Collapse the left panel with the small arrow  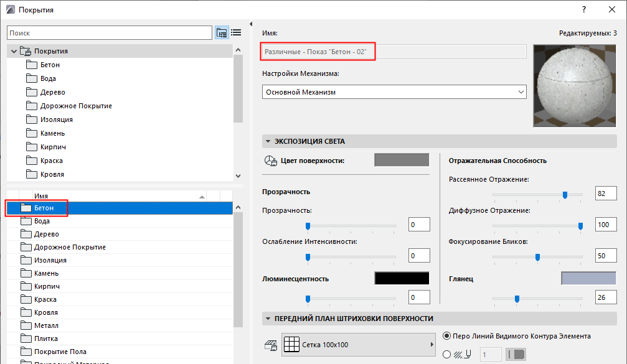click(x=251, y=24)
